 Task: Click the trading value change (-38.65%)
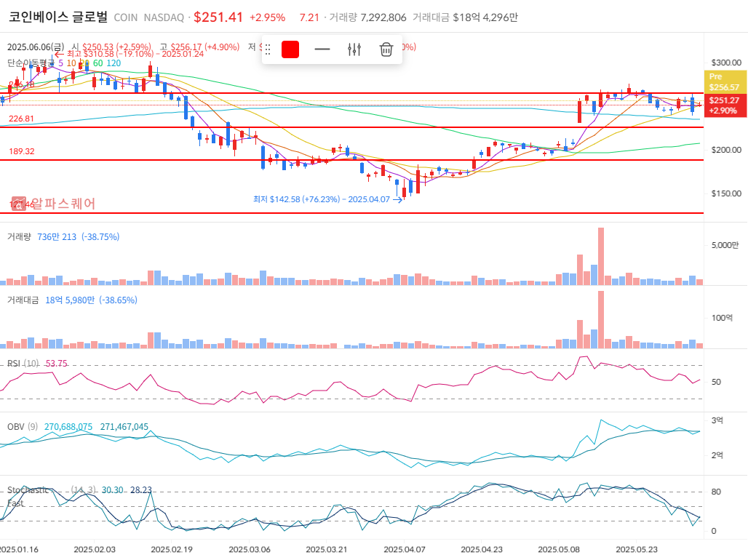click(118, 300)
